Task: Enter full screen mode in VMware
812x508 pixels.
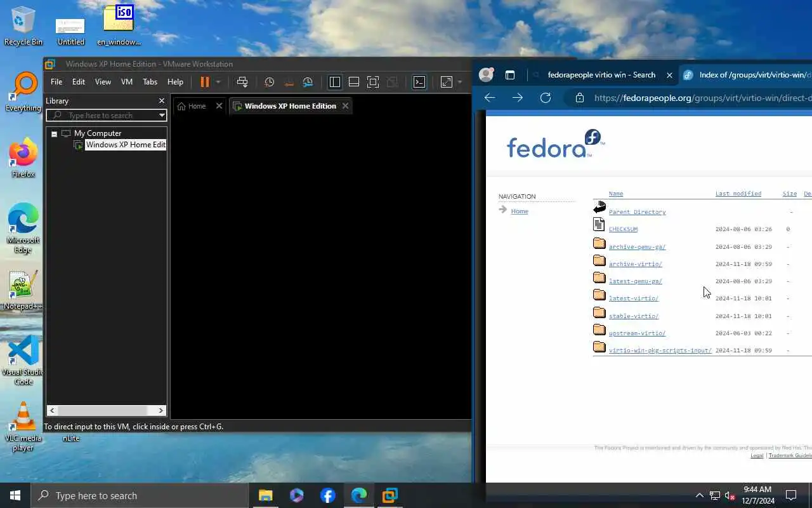Action: [373, 82]
